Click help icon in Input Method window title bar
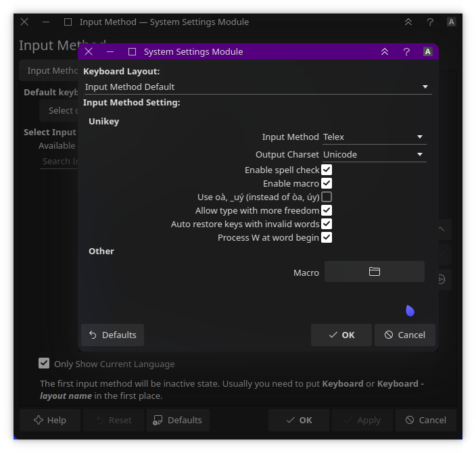 (x=430, y=22)
